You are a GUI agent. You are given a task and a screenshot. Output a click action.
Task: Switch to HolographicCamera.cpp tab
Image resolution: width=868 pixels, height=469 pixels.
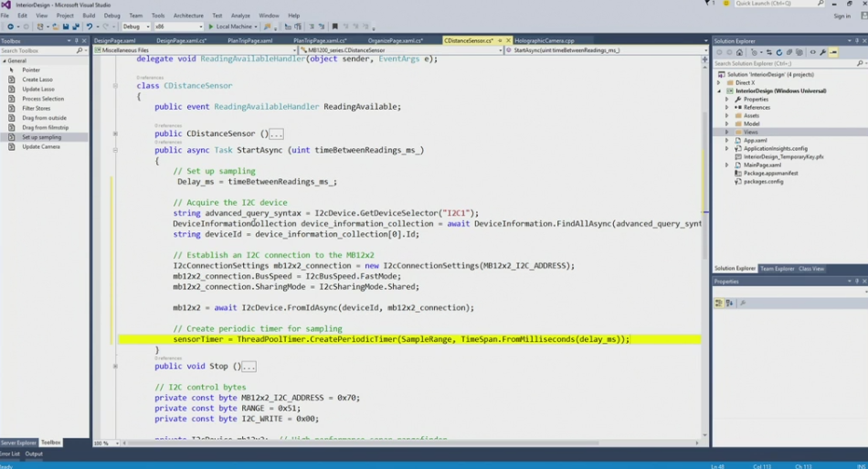click(545, 40)
